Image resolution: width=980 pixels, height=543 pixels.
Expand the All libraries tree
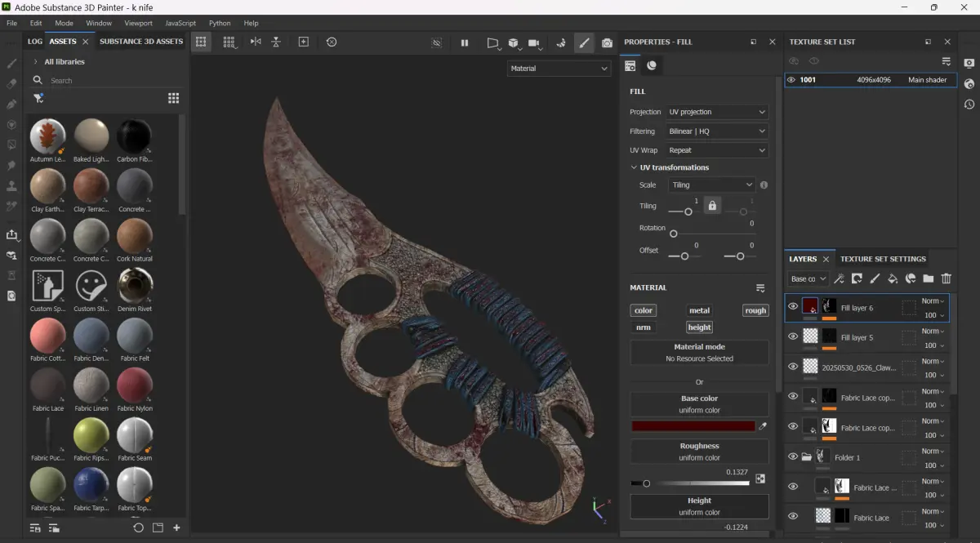click(36, 62)
